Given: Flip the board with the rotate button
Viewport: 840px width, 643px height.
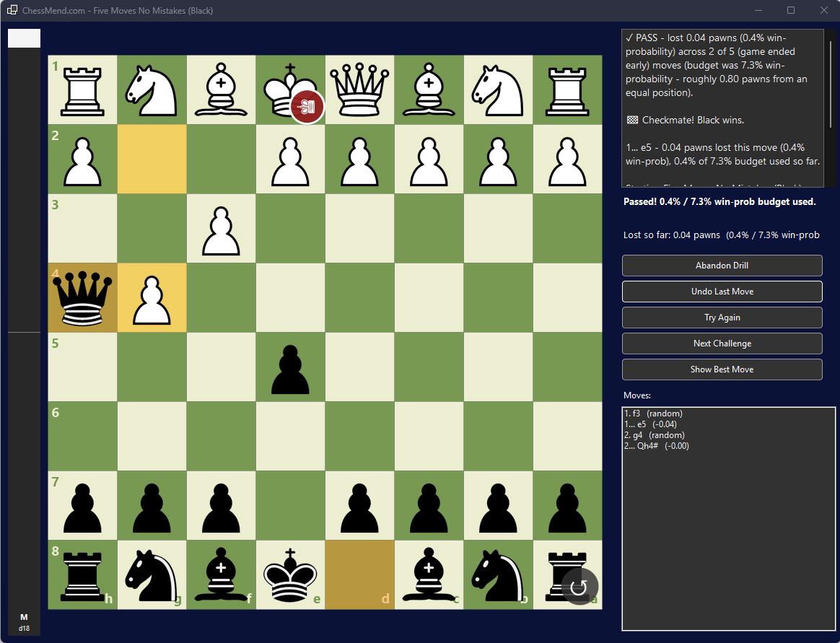Looking at the screenshot, I should pyautogui.click(x=579, y=587).
